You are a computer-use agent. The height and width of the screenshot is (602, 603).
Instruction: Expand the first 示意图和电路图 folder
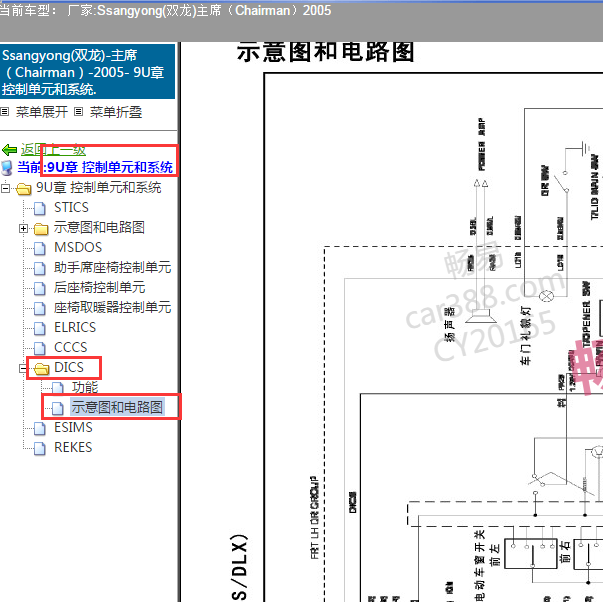tap(23, 228)
